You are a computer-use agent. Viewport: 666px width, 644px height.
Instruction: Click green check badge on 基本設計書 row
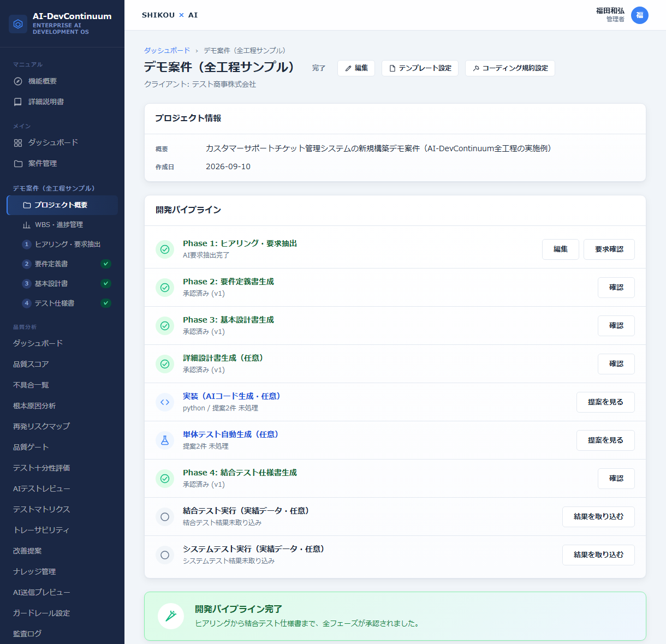click(x=106, y=284)
